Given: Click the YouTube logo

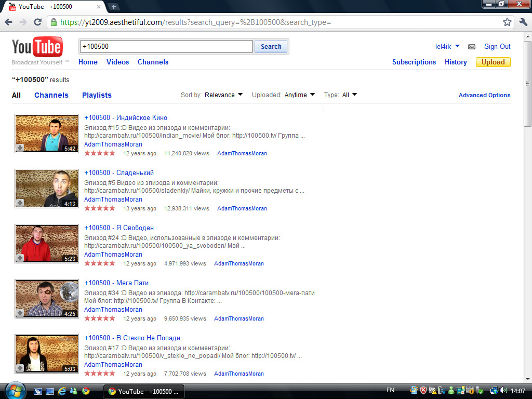Looking at the screenshot, I should [37, 48].
